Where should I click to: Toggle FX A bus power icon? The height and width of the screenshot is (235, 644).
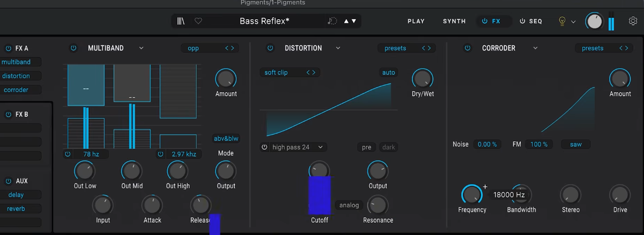point(8,48)
